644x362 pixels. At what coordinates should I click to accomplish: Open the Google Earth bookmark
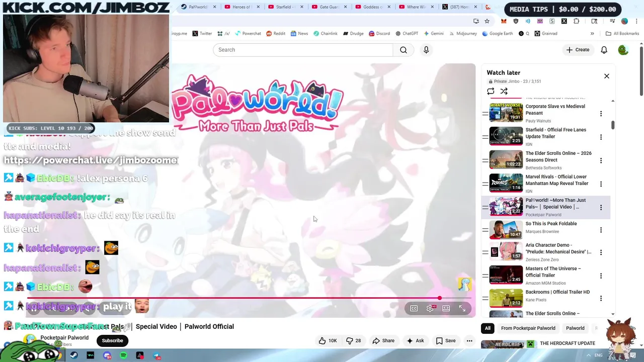pos(497,34)
